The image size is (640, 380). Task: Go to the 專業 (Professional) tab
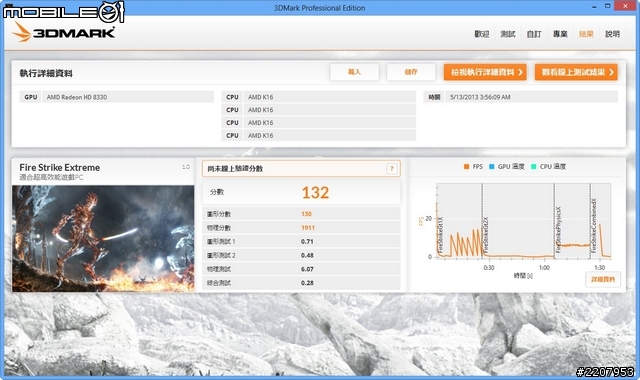560,34
